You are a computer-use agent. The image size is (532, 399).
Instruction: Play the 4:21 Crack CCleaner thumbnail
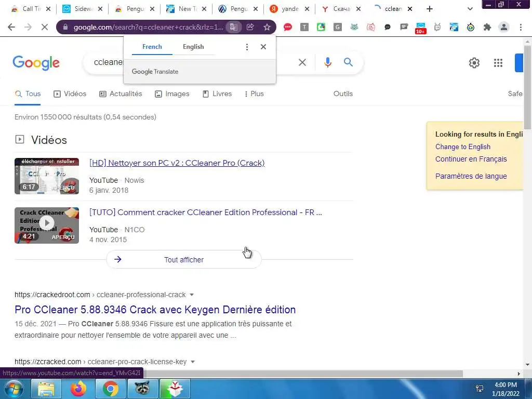click(46, 225)
